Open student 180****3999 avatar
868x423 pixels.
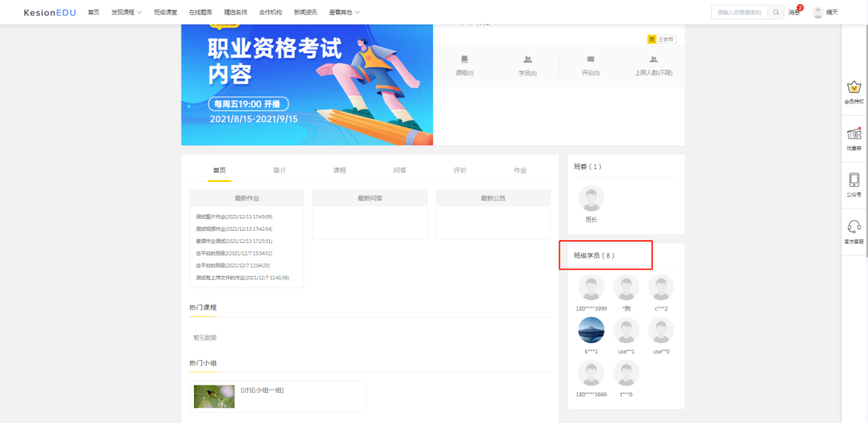(591, 287)
